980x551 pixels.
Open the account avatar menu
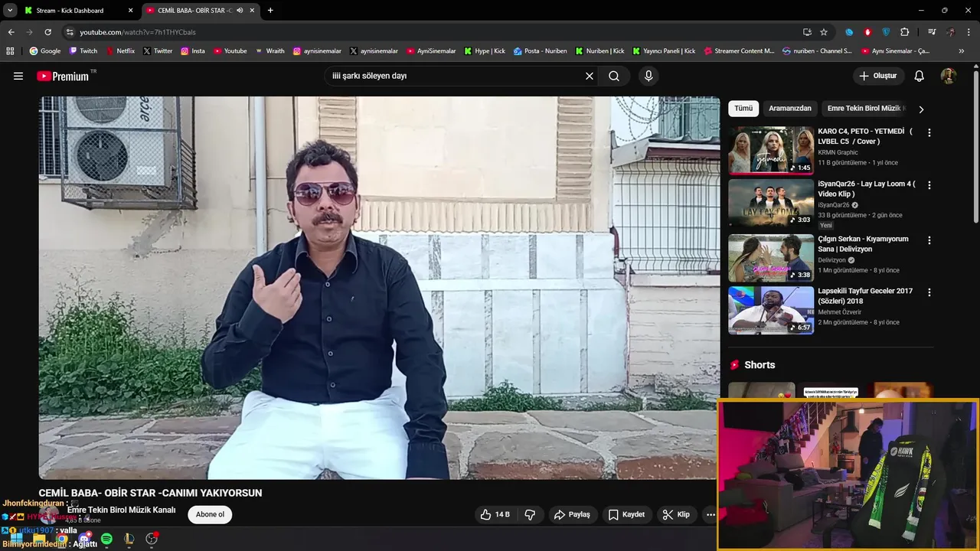pyautogui.click(x=949, y=76)
